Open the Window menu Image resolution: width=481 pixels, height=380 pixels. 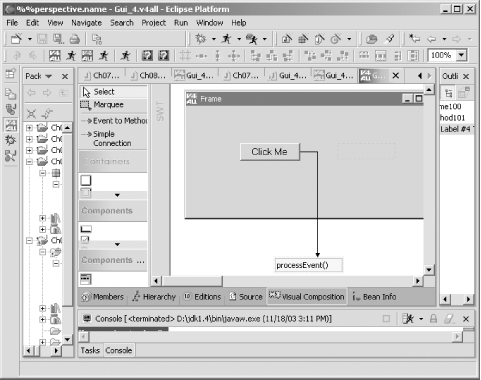(210, 23)
